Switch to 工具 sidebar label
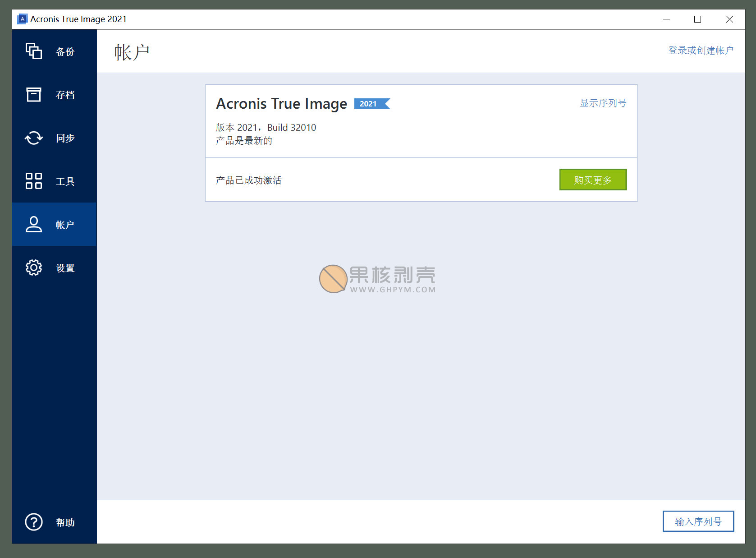756x558 pixels. click(x=65, y=181)
